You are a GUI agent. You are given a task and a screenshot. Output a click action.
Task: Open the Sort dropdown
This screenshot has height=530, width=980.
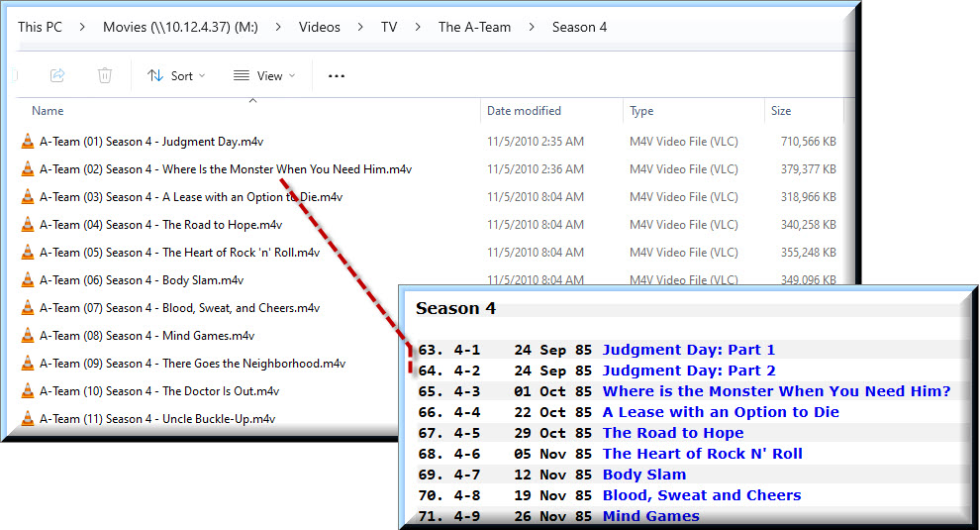176,75
